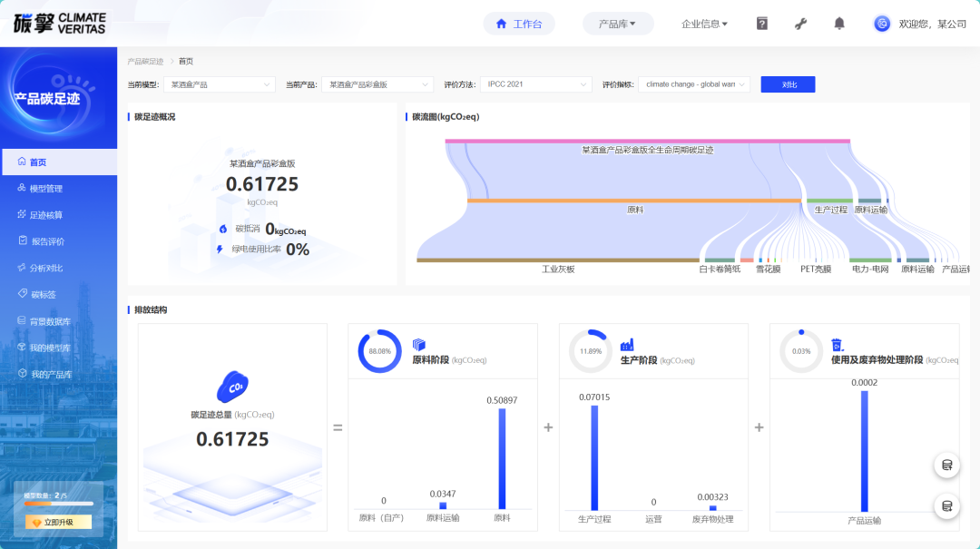Click the user avatar icon
The image size is (980, 549).
pos(881,24)
